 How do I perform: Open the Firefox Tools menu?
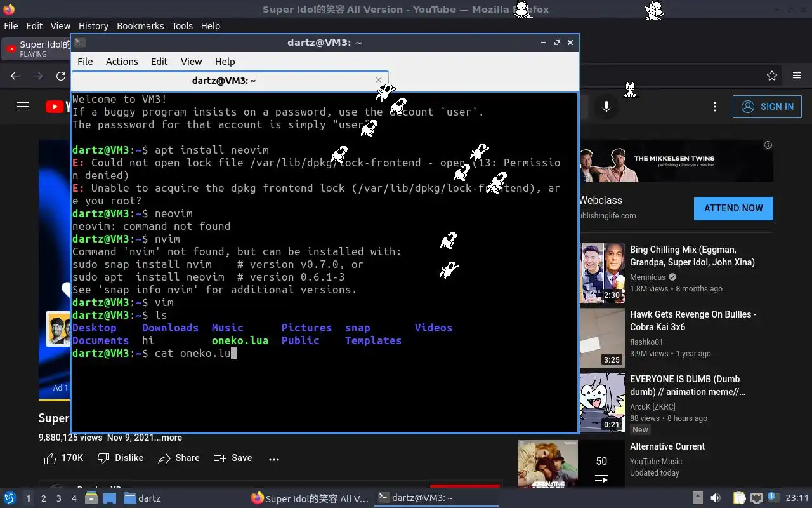(182, 26)
